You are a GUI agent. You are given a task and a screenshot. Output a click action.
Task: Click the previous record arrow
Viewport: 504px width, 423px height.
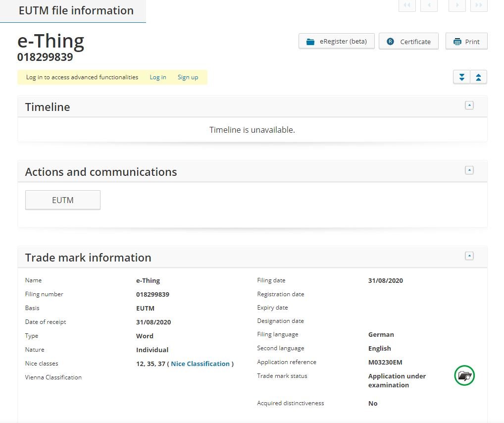[x=429, y=5]
